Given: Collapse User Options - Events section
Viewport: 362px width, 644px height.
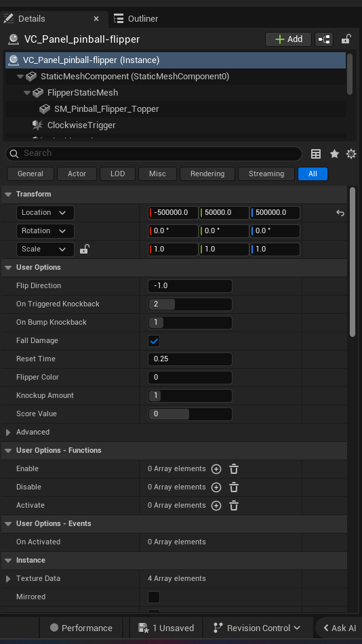Looking at the screenshot, I should pos(8,523).
